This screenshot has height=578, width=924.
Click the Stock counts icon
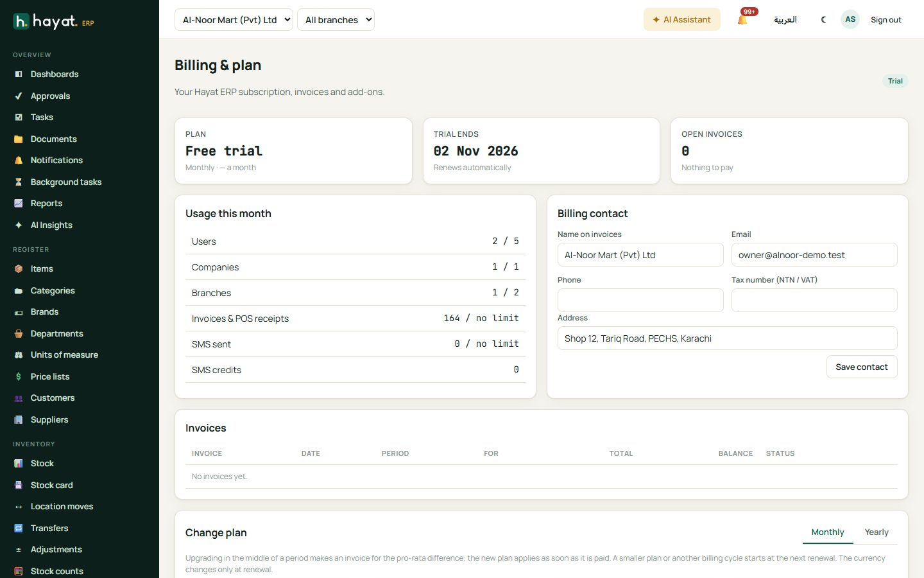(x=19, y=572)
